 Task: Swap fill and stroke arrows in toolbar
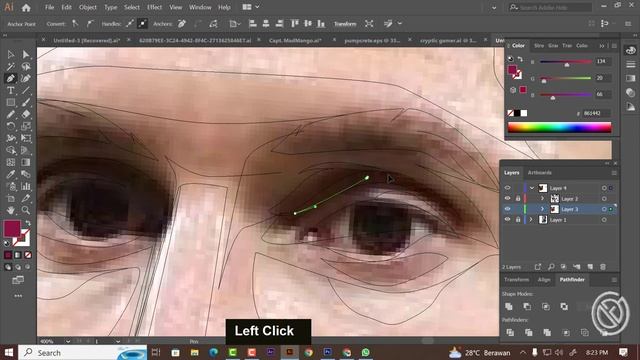pyautogui.click(x=28, y=223)
